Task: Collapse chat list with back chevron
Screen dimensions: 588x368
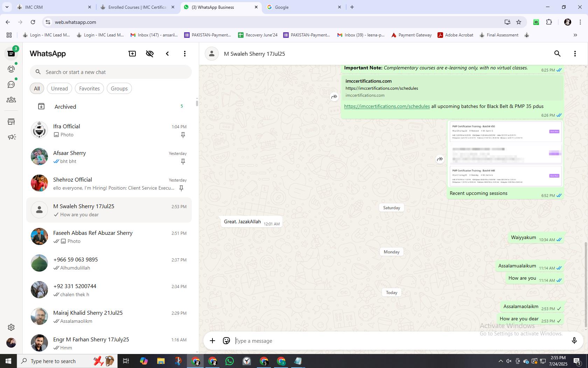Action: click(167, 54)
